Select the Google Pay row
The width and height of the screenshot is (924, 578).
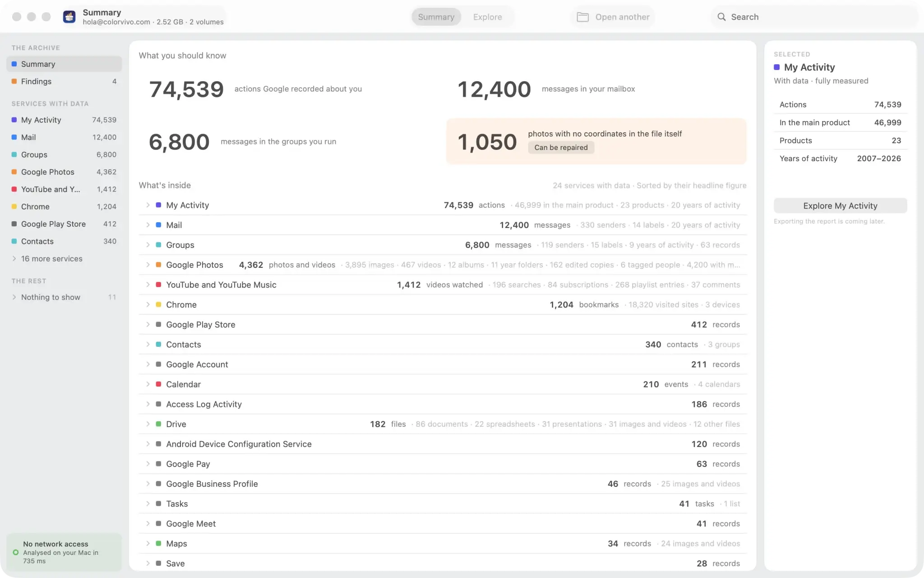[443, 464]
